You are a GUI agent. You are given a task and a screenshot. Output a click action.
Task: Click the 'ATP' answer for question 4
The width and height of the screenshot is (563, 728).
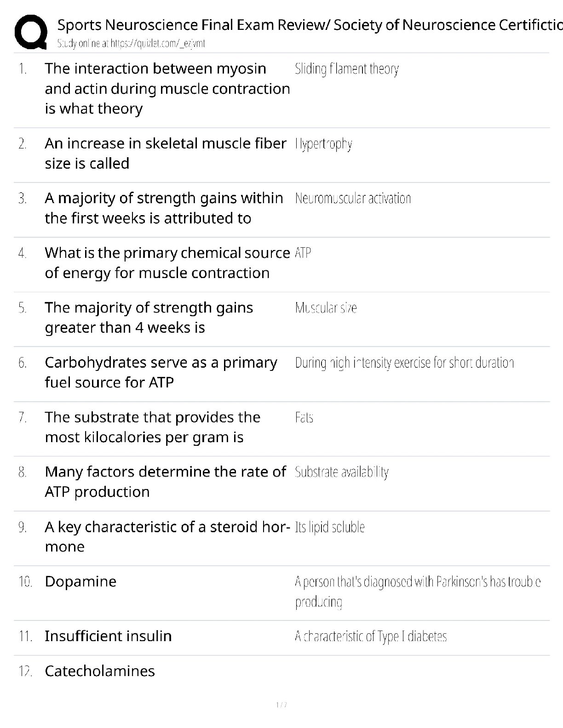point(303,253)
